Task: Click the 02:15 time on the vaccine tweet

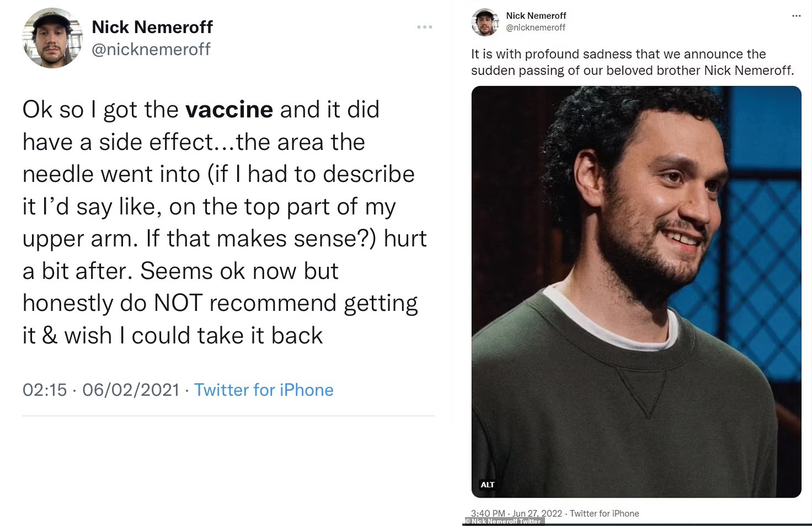Action: [45, 390]
